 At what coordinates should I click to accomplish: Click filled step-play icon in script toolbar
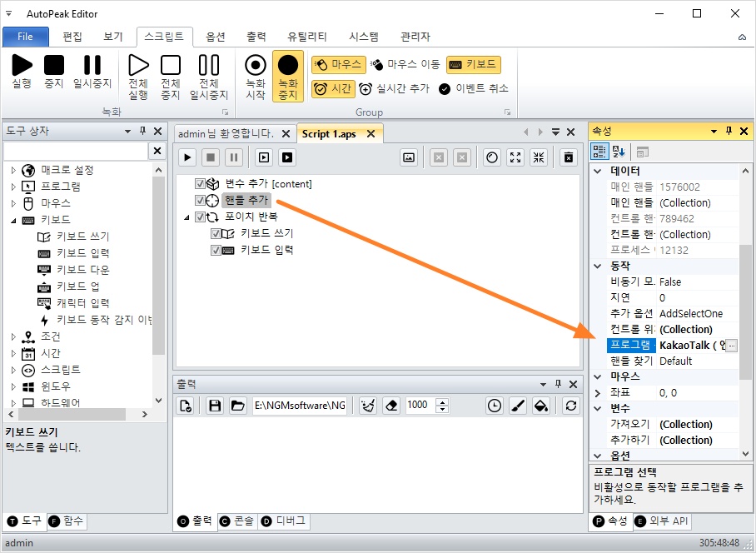[x=287, y=157]
